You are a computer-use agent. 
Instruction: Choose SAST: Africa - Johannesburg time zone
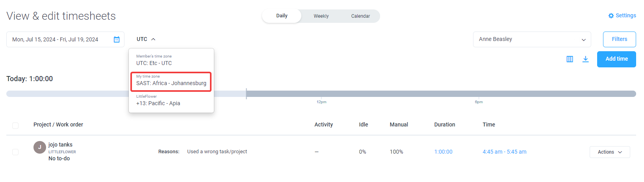171,82
